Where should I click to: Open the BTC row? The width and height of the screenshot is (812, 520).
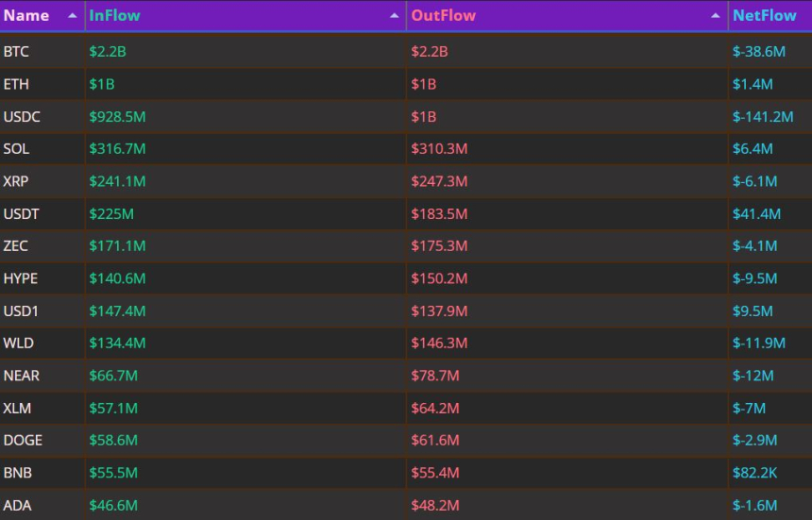tap(406, 51)
